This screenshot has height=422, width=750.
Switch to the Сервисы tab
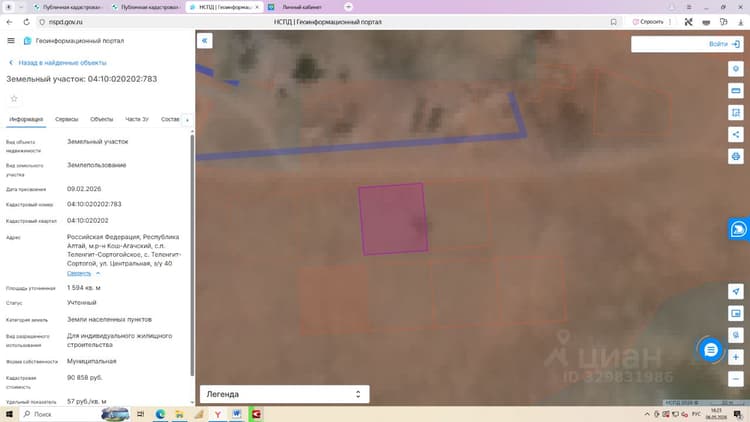pos(66,119)
